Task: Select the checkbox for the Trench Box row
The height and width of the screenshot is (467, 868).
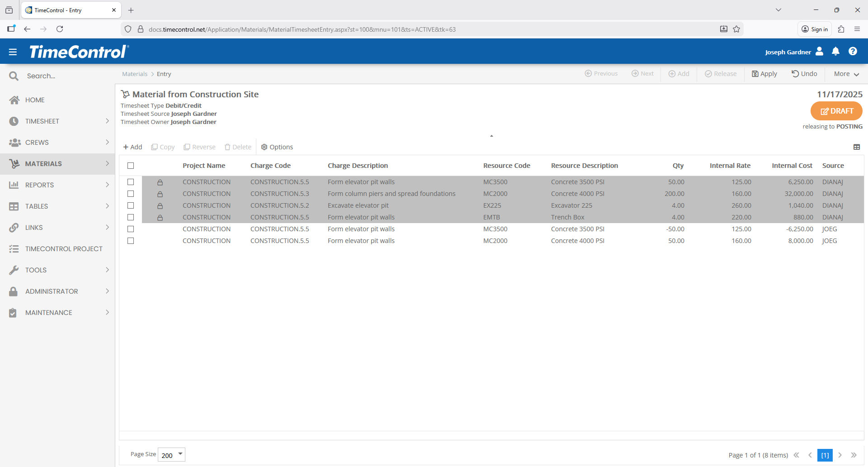Action: point(131,217)
